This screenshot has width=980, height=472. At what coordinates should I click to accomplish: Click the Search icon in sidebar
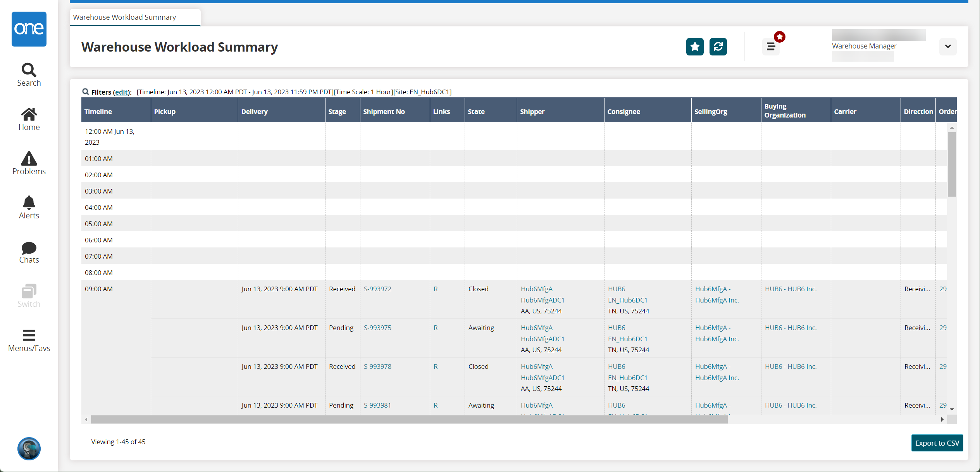point(28,70)
